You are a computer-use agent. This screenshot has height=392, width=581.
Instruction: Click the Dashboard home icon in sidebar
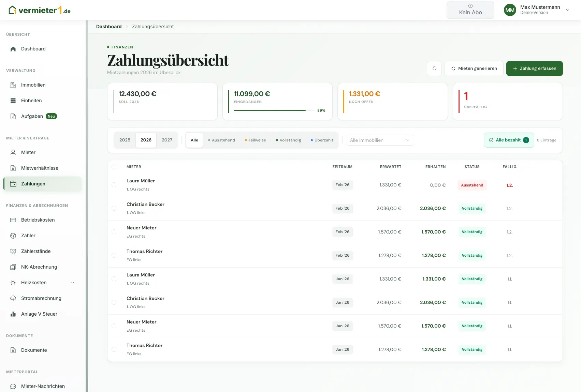point(13,49)
